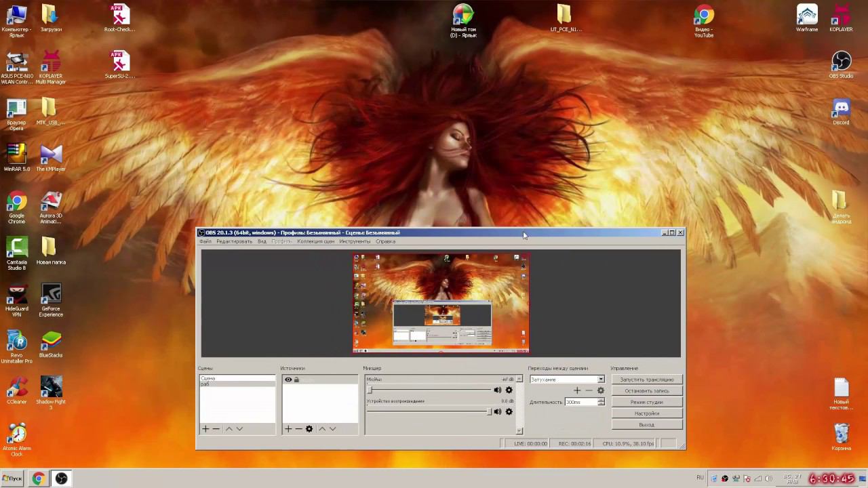Open the Корзина recycle bin icon
868x488 pixels.
pos(841,437)
